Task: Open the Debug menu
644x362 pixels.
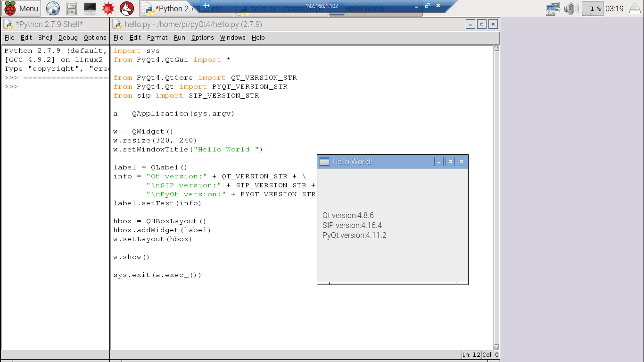Action: tap(67, 37)
